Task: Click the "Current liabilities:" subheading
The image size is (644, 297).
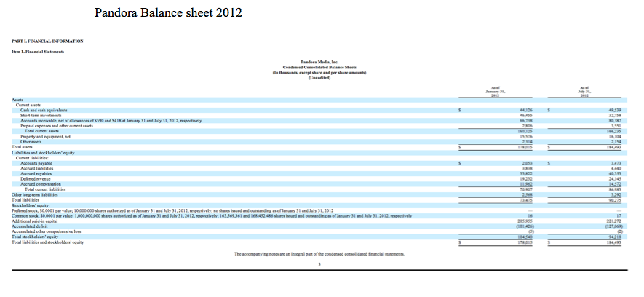Action: (33, 157)
